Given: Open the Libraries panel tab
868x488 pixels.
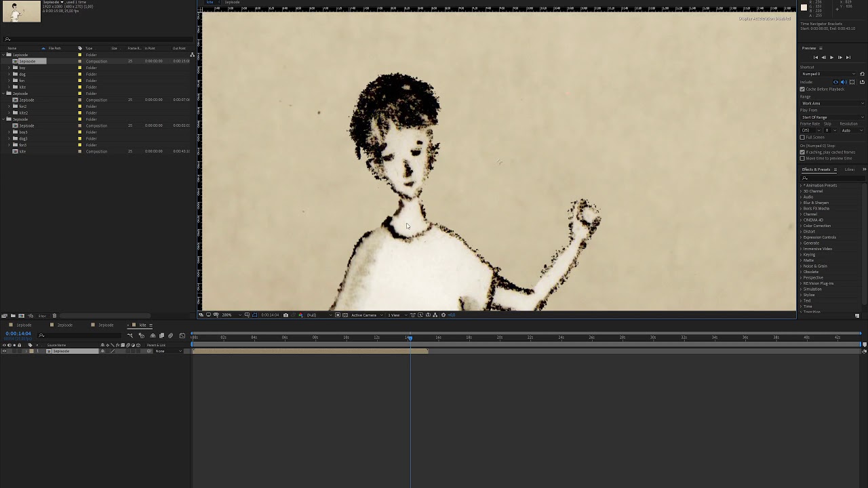Looking at the screenshot, I should coord(850,169).
